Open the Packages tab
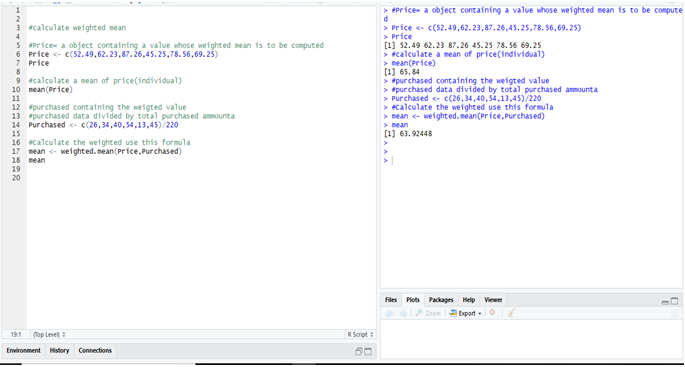This screenshot has width=685, height=367. 441,300
